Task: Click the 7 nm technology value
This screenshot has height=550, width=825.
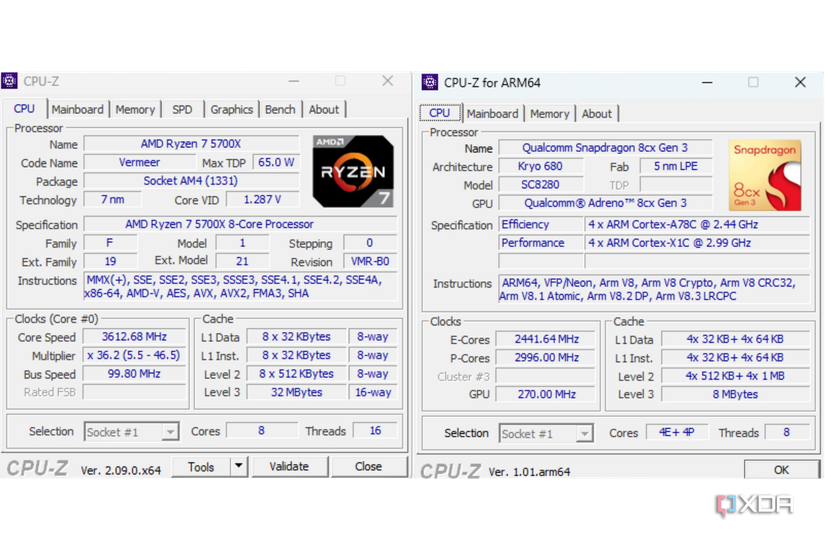Action: pos(113,199)
